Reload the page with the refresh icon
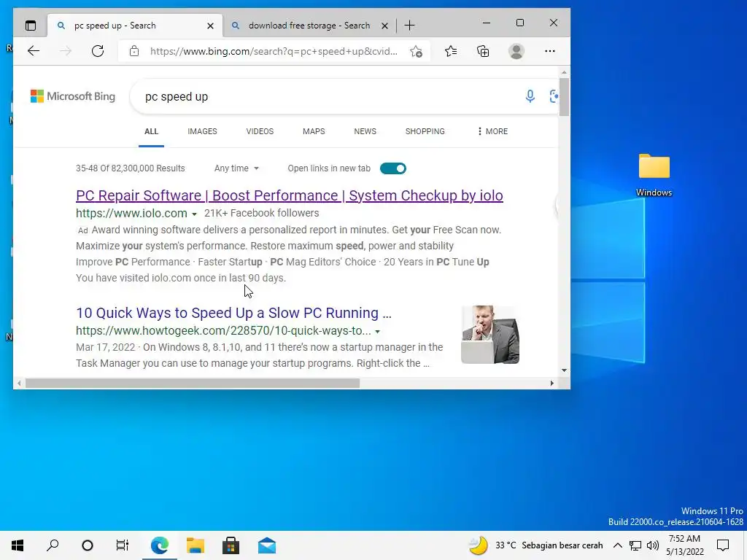Screen dimensions: 747x560 click(98, 51)
